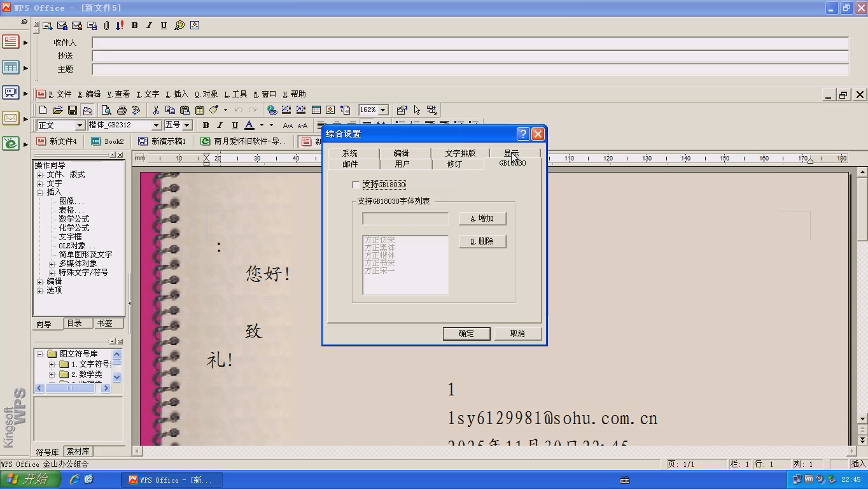The width and height of the screenshot is (868, 489).
Task: Click the help question mark in 综合设置 dialog
Action: tap(523, 134)
